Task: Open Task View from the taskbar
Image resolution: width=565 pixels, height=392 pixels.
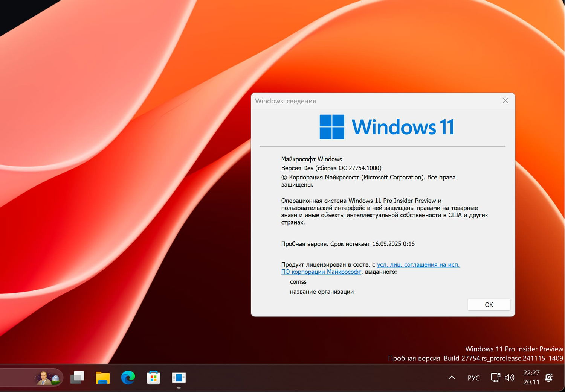Action: tap(78, 377)
